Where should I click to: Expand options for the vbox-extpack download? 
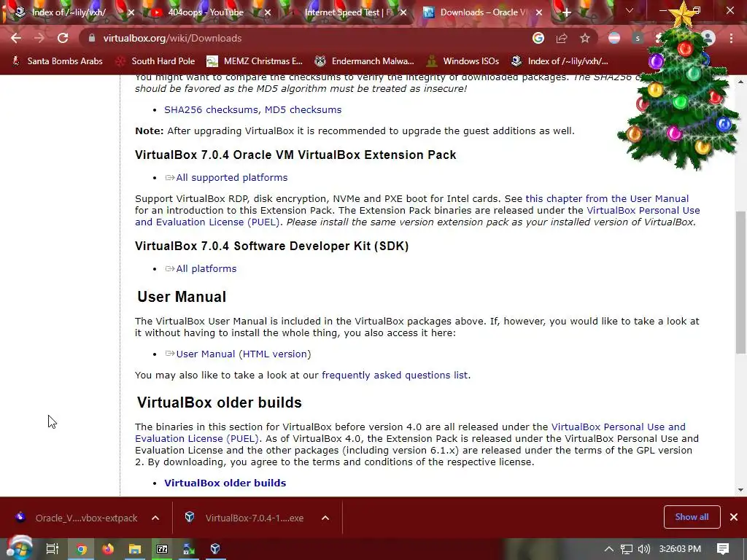coord(155,518)
